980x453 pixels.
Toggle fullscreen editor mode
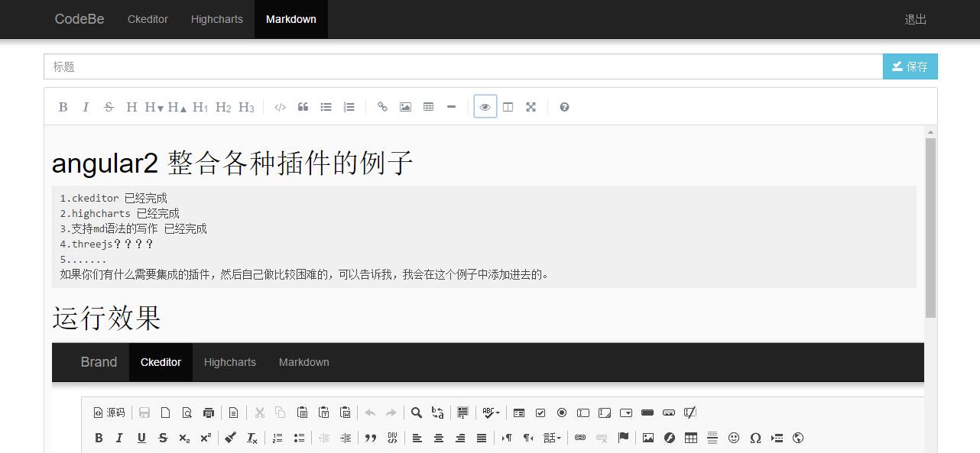(531, 107)
